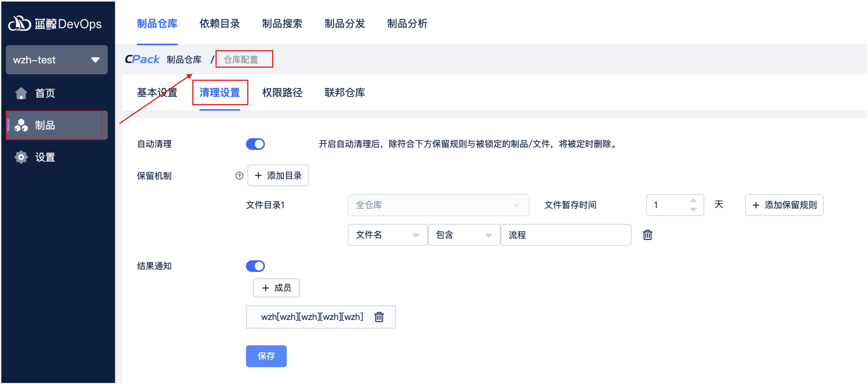Click the 添加保留规则 button
Image resolution: width=868 pixels, height=384 pixels.
784,205
